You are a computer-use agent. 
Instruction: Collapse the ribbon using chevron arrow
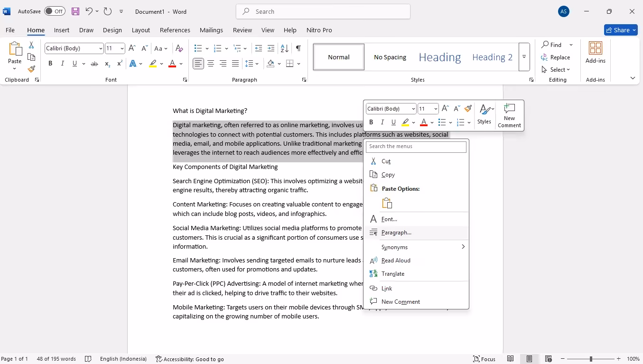pyautogui.click(x=633, y=78)
